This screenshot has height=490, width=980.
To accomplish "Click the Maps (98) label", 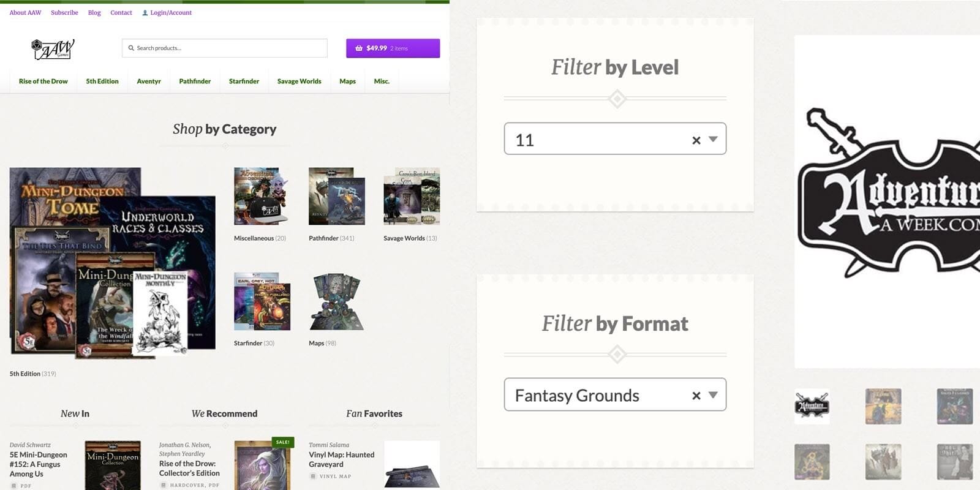I will 322,343.
